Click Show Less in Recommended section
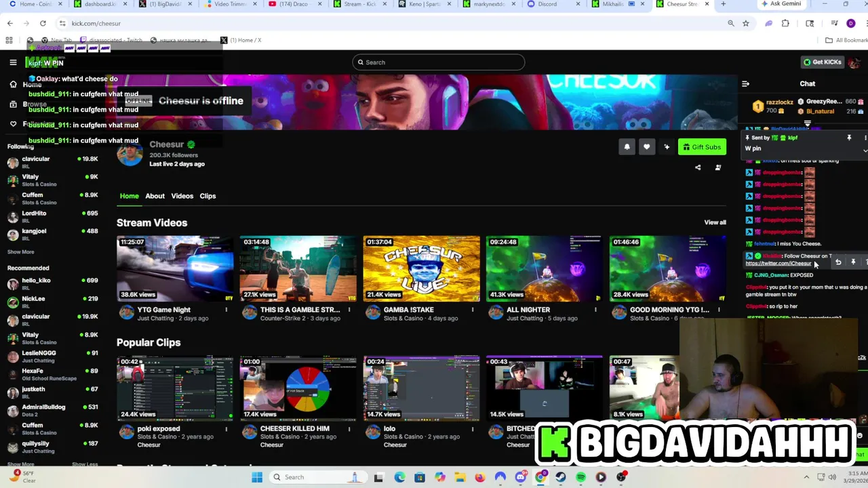The image size is (868, 488). tap(85, 464)
